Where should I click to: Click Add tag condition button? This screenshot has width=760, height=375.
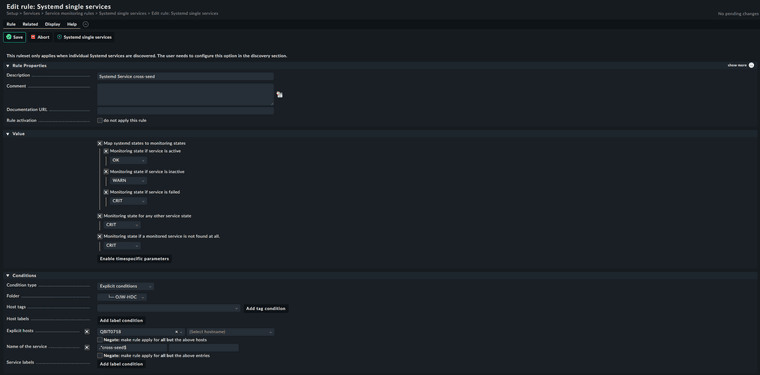pos(266,309)
